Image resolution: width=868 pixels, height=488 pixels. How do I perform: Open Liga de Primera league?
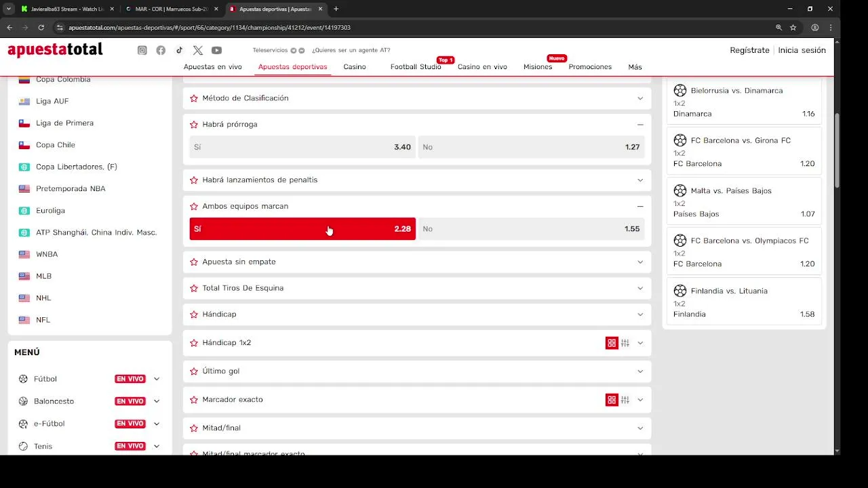[64, 123]
